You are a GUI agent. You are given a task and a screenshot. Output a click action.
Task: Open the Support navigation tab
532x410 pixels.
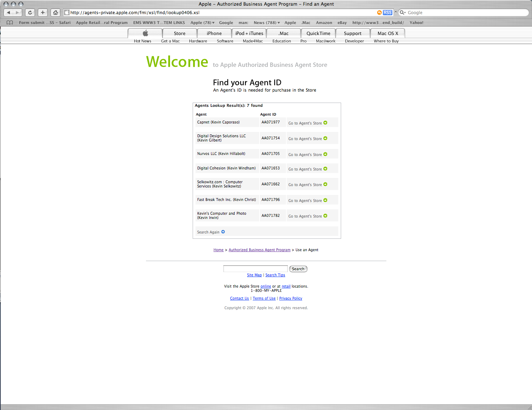tap(352, 33)
